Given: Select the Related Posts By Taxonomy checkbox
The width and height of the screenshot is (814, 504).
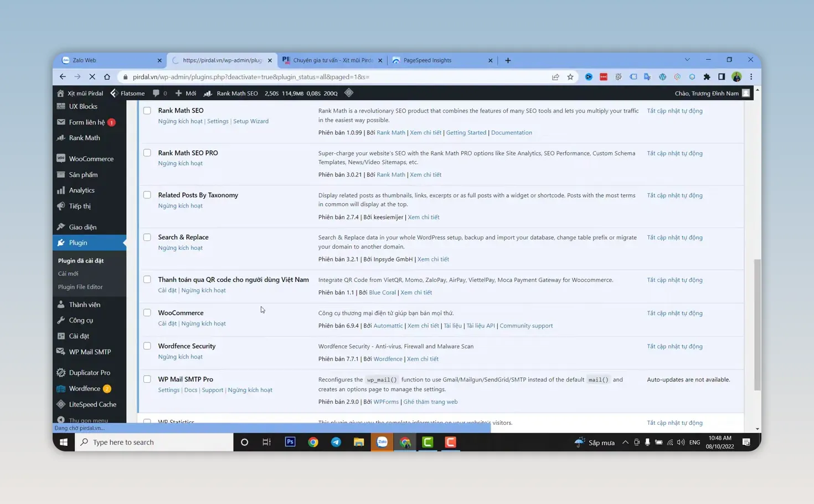Looking at the screenshot, I should pos(147,195).
